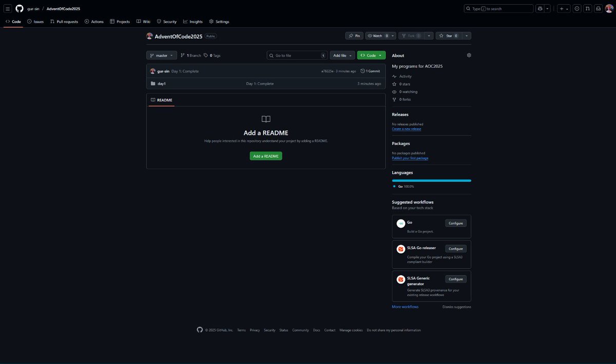Open the hamburger navigation menu
Screen dimensions: 616x364
point(8,9)
